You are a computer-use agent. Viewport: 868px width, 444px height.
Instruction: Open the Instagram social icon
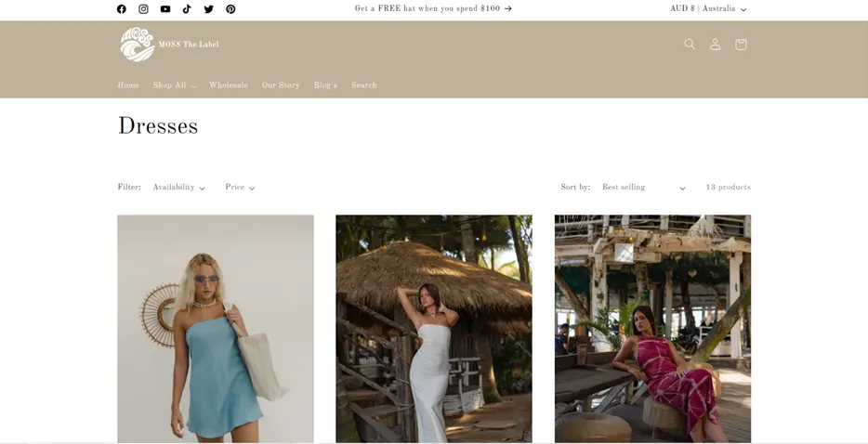click(x=143, y=9)
